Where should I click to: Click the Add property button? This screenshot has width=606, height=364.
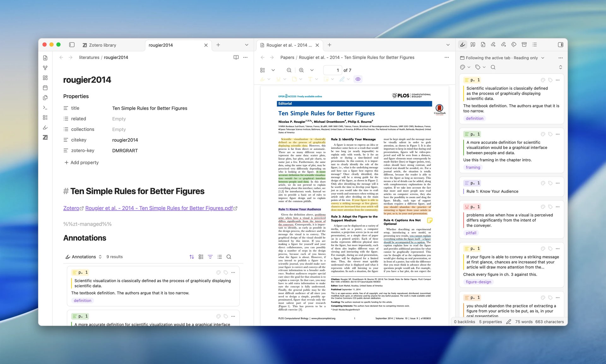81,162
